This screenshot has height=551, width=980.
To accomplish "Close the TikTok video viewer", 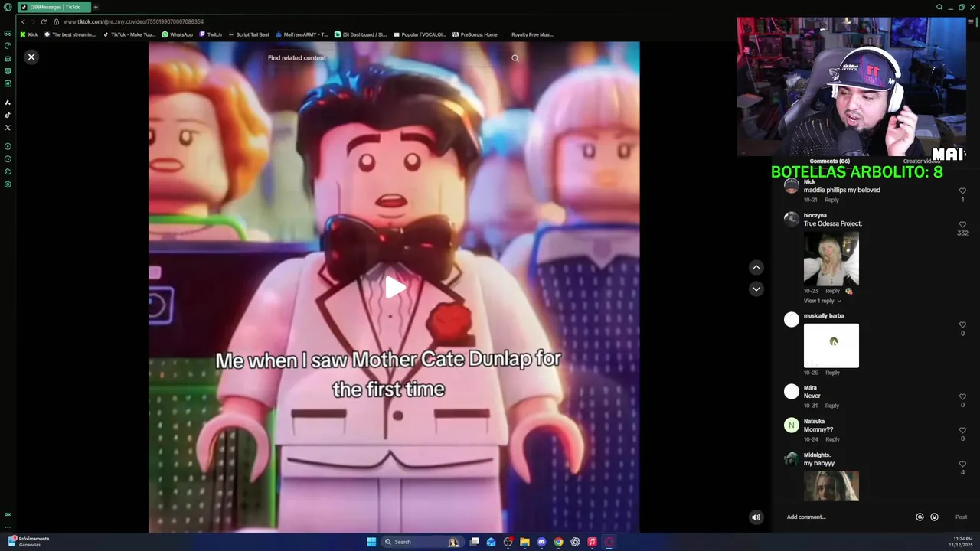I will pos(31,57).
